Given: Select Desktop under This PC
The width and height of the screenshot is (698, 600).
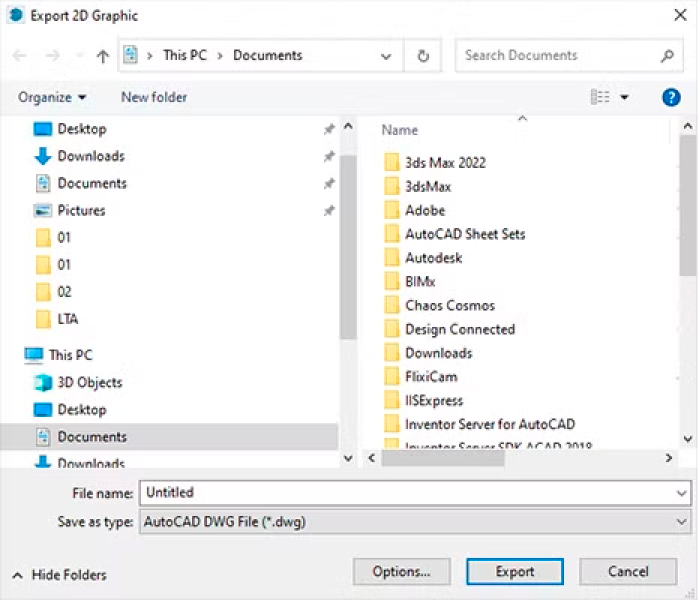Looking at the screenshot, I should 70,409.
